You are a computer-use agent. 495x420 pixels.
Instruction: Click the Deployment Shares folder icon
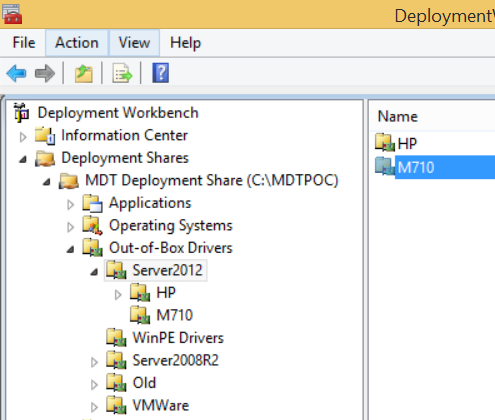pos(45,158)
